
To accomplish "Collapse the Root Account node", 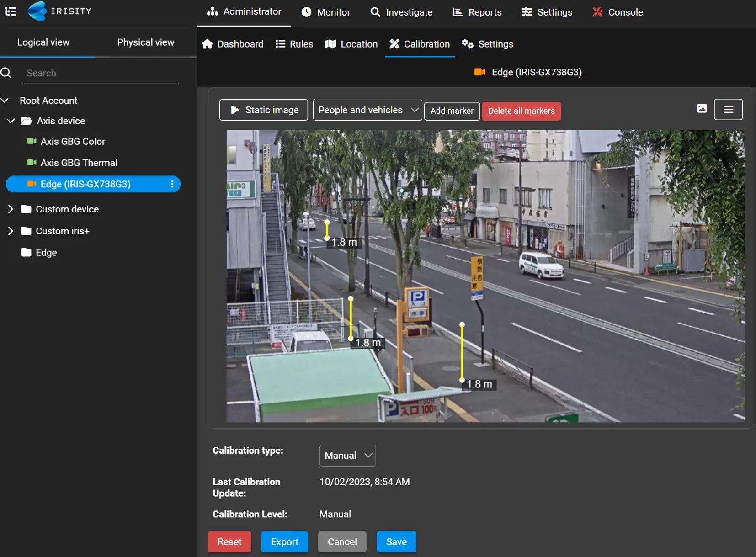I will point(5,100).
